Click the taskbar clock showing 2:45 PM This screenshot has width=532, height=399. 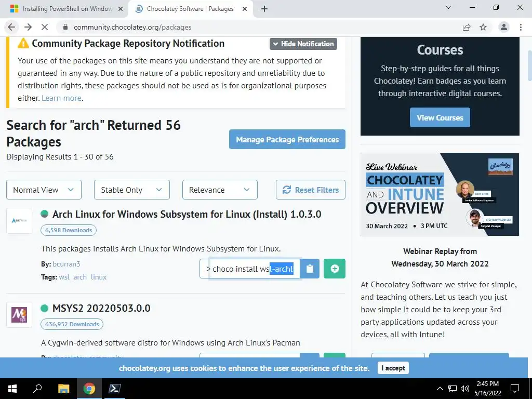(x=487, y=389)
